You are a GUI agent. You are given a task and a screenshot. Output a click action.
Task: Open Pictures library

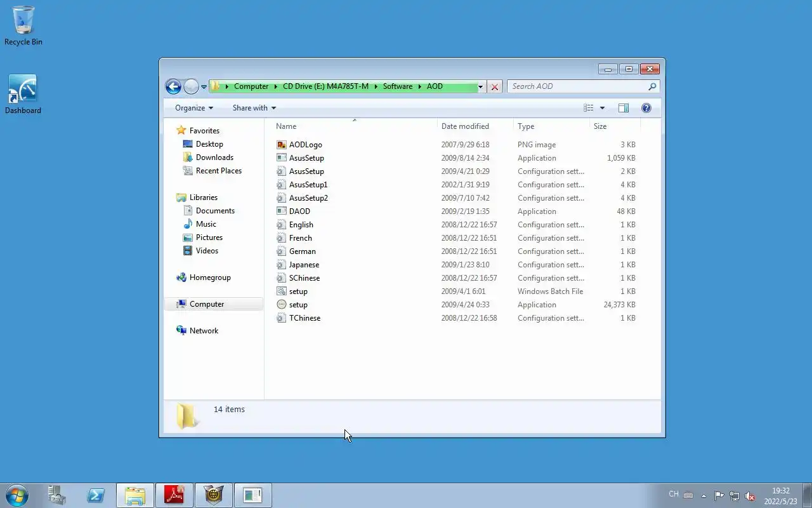(x=209, y=237)
